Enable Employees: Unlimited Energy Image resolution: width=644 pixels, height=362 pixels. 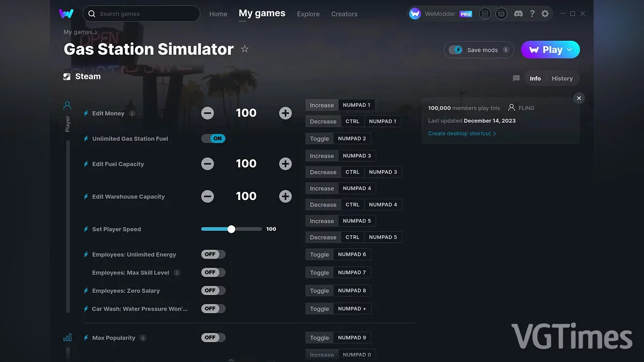213,254
